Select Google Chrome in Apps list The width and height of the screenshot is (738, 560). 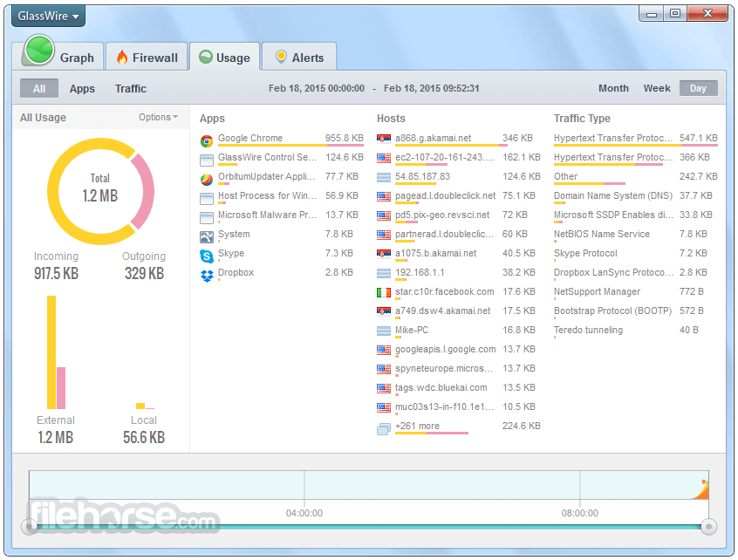point(282,140)
